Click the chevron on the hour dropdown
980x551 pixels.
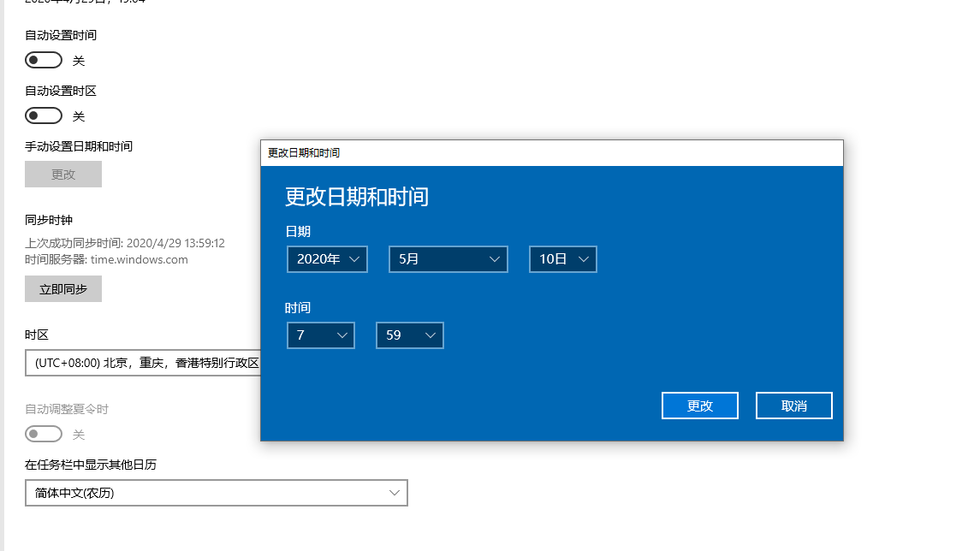pos(344,335)
